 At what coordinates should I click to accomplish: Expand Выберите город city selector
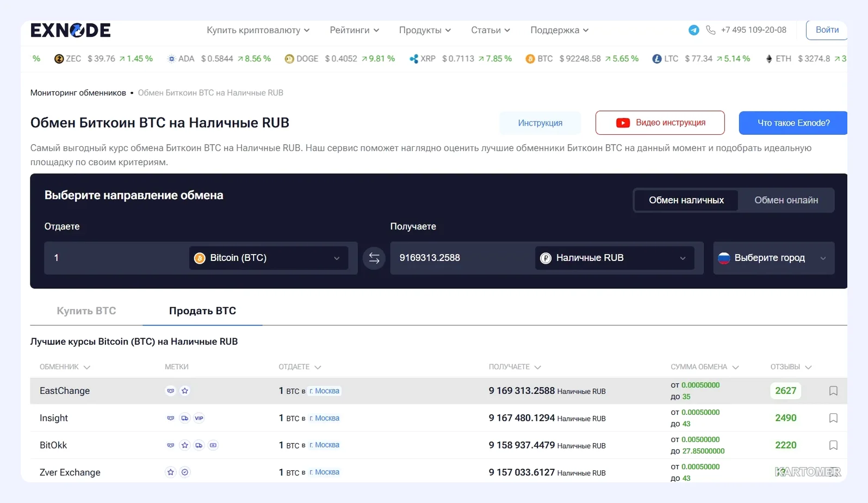(774, 258)
